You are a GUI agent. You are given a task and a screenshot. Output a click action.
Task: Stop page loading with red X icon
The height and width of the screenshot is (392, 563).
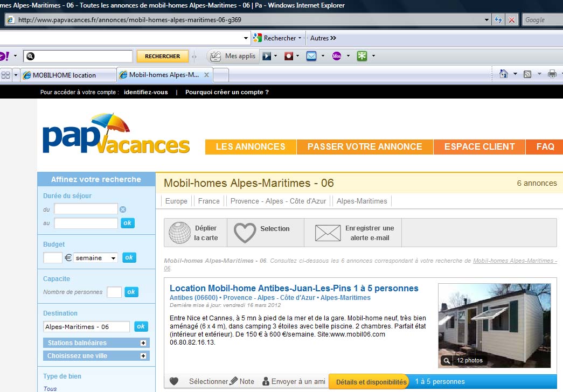click(512, 20)
